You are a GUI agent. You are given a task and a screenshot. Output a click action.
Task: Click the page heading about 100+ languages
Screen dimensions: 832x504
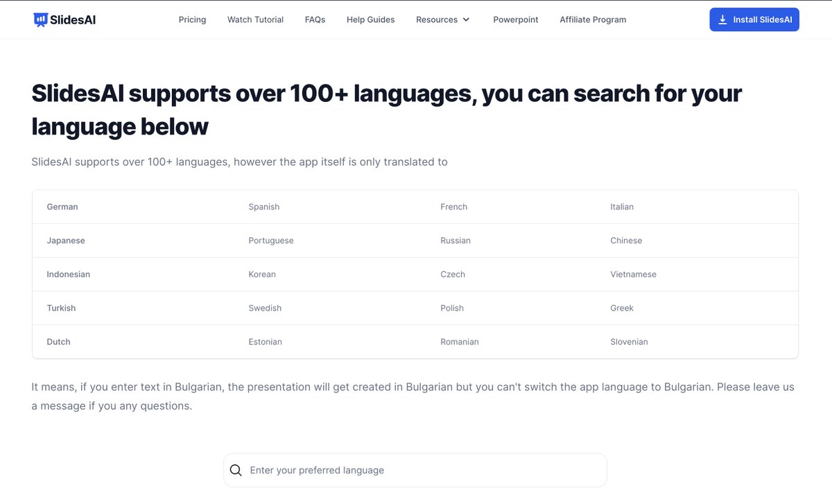387,110
